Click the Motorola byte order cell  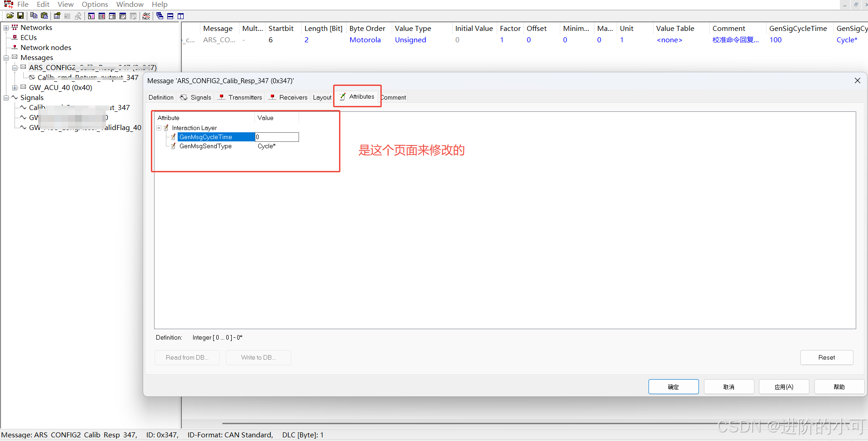tap(365, 40)
